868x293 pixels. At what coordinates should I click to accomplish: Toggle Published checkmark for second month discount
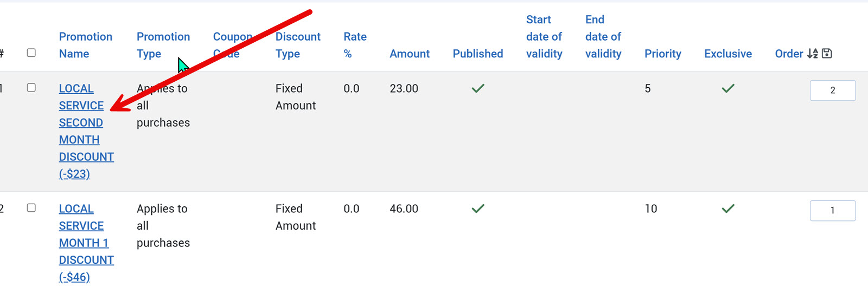point(477,88)
